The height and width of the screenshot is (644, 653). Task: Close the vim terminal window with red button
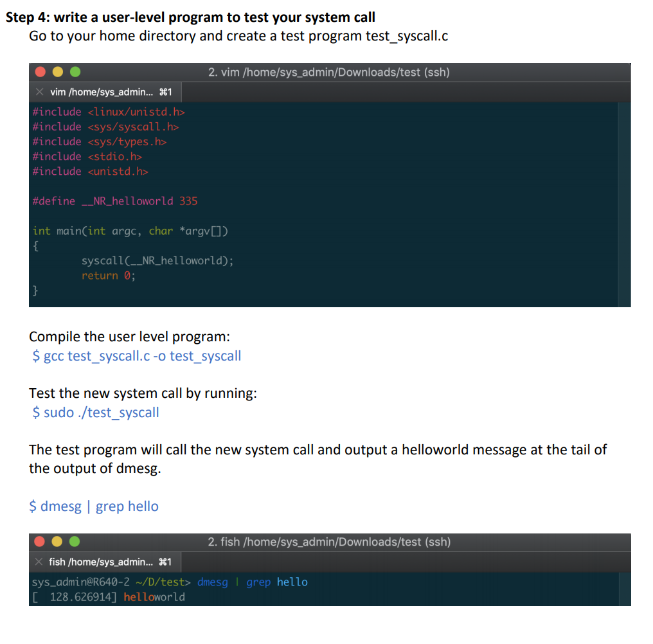[x=40, y=72]
